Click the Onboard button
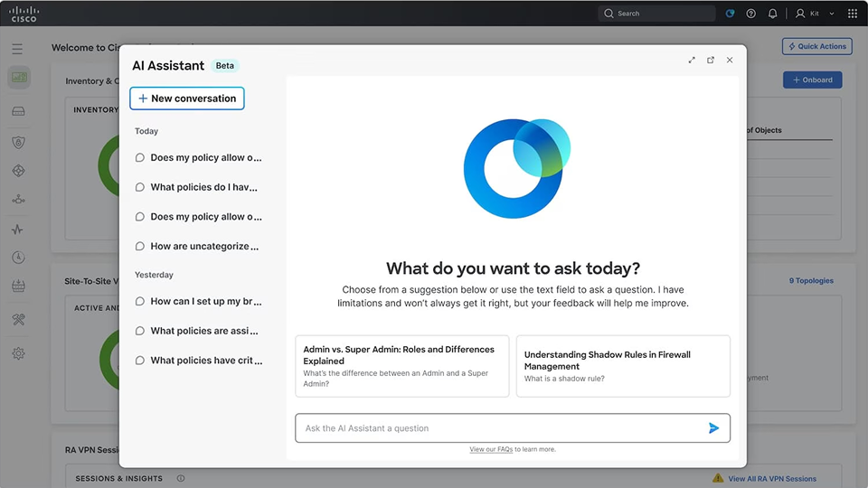Viewport: 868px width, 488px height. tap(813, 80)
